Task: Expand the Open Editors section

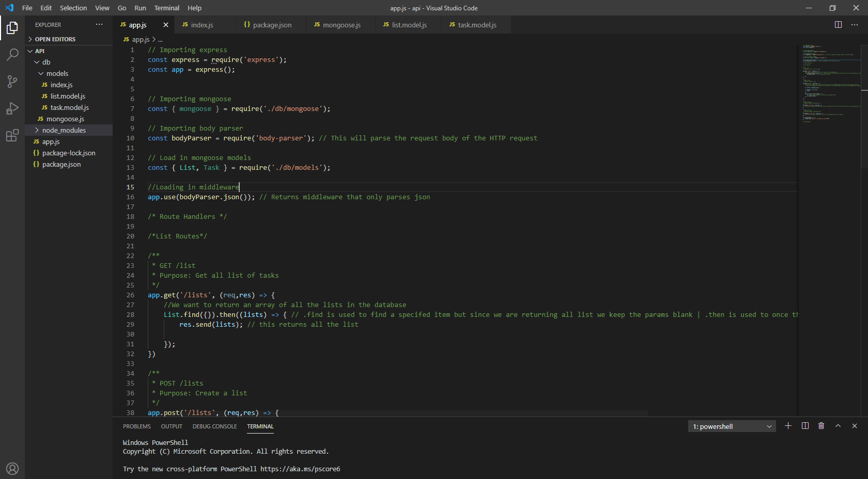Action: point(69,39)
